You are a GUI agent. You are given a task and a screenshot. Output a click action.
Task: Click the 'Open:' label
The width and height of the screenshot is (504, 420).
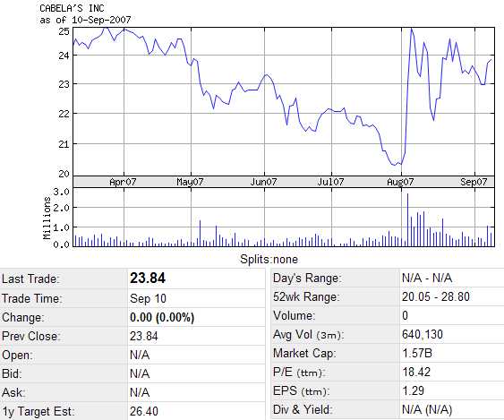pyautogui.click(x=17, y=355)
